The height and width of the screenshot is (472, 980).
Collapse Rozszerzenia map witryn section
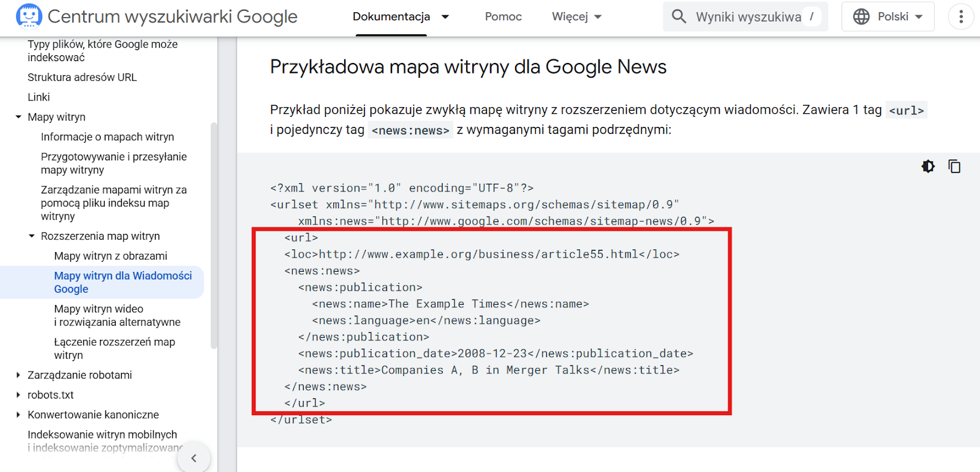(32, 236)
